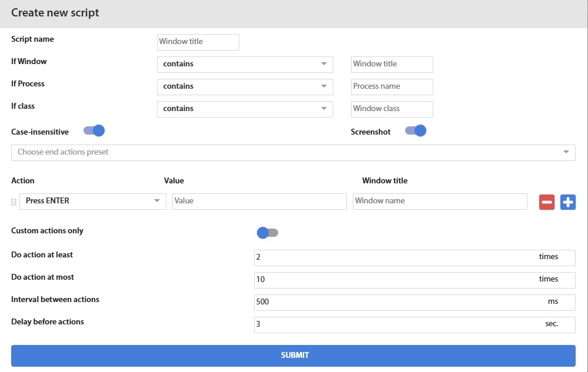
Task: Expand the If class condition dropdown
Action: [245, 109]
